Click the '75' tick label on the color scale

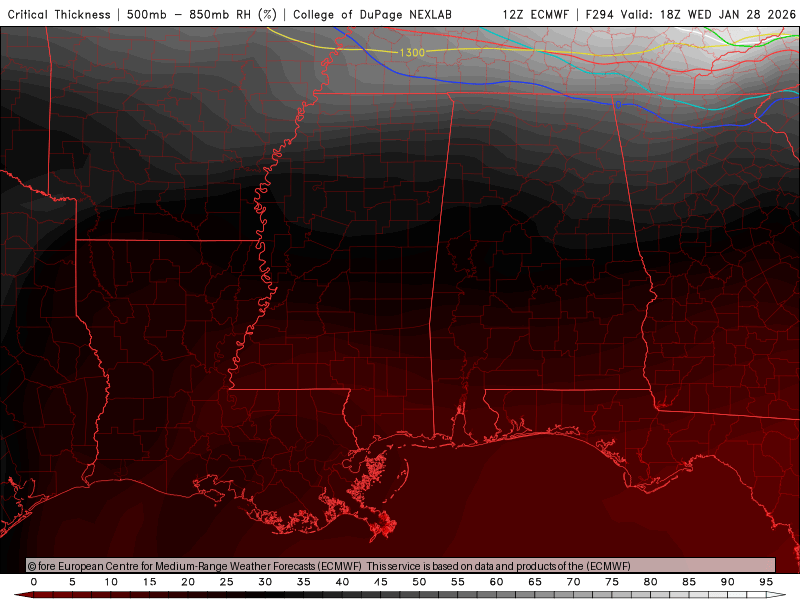point(612,582)
